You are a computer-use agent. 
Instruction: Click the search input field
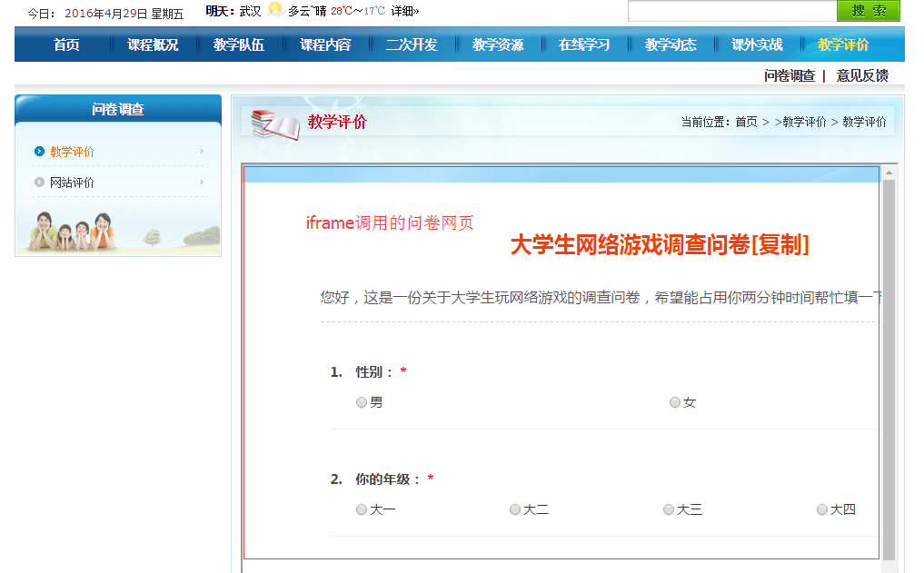click(x=731, y=11)
